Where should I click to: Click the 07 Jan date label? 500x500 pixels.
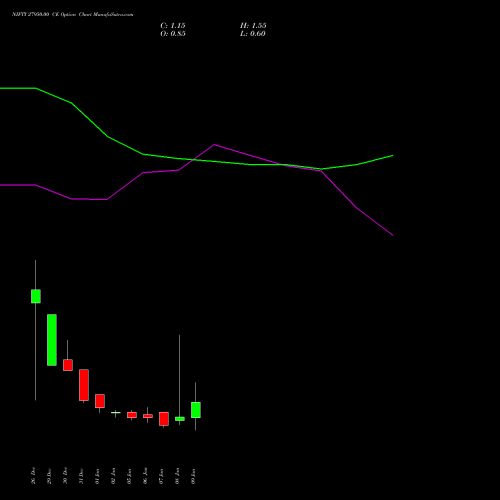click(x=161, y=476)
